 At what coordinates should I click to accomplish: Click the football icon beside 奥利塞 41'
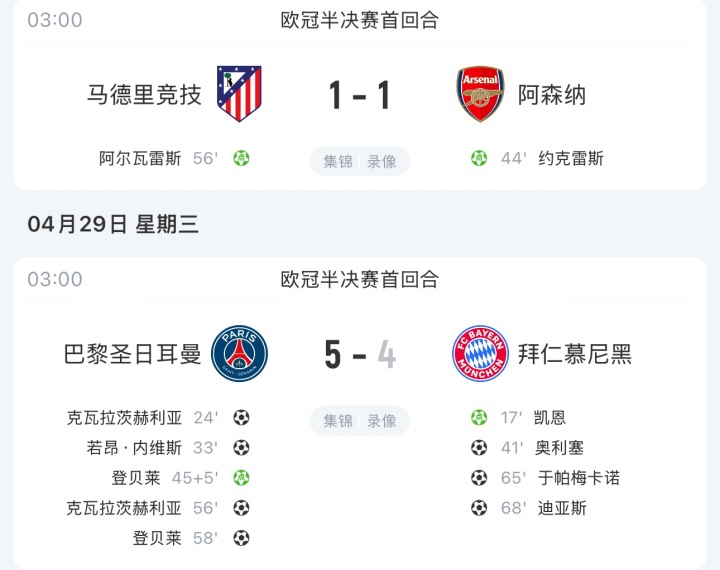point(479,448)
